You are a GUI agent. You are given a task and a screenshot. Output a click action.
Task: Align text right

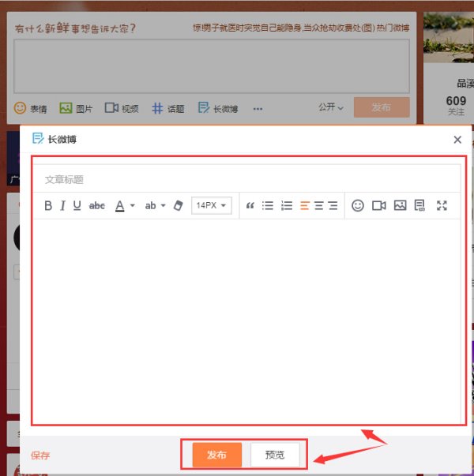click(333, 205)
